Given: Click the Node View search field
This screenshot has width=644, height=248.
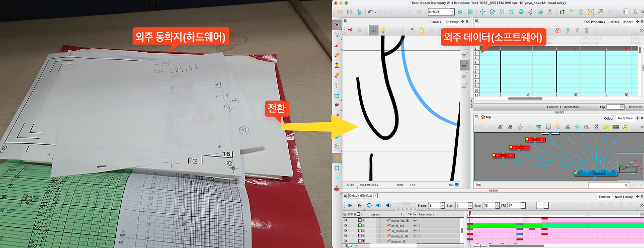Looking at the screenshot, I should [x=609, y=185].
